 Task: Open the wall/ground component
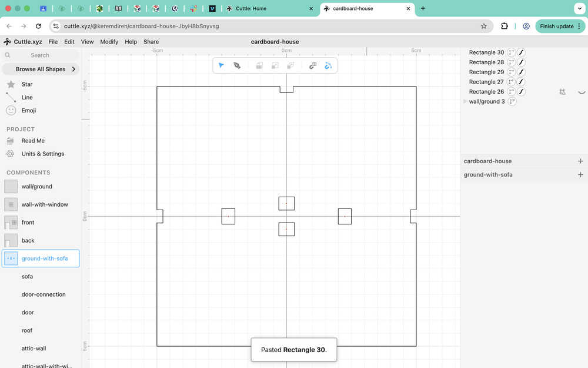click(41, 186)
